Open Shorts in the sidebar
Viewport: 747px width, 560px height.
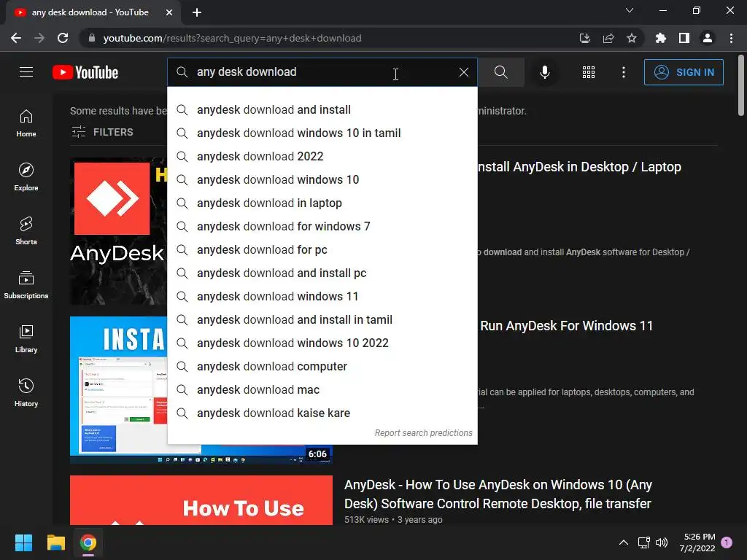click(x=26, y=231)
